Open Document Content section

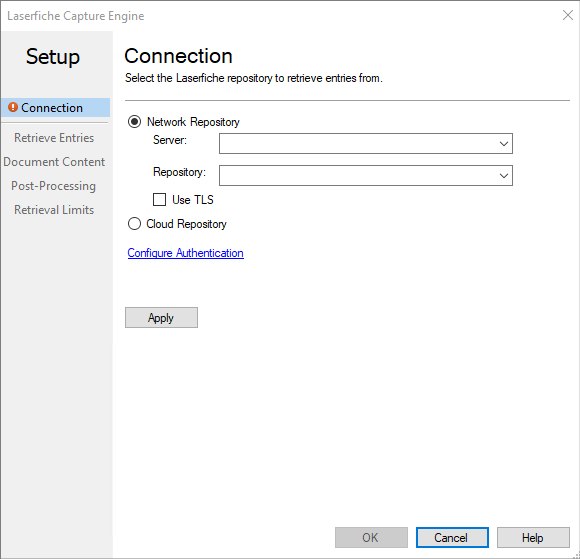point(54,162)
